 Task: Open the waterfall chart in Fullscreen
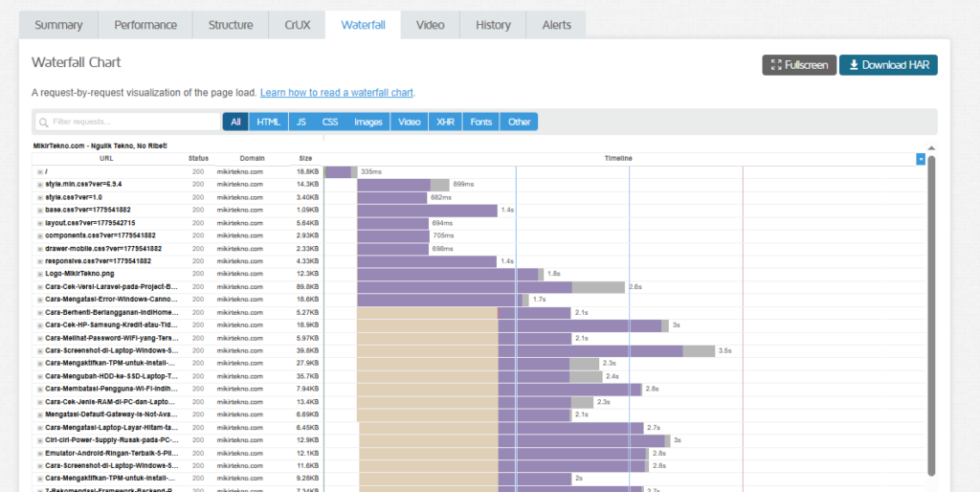click(799, 65)
